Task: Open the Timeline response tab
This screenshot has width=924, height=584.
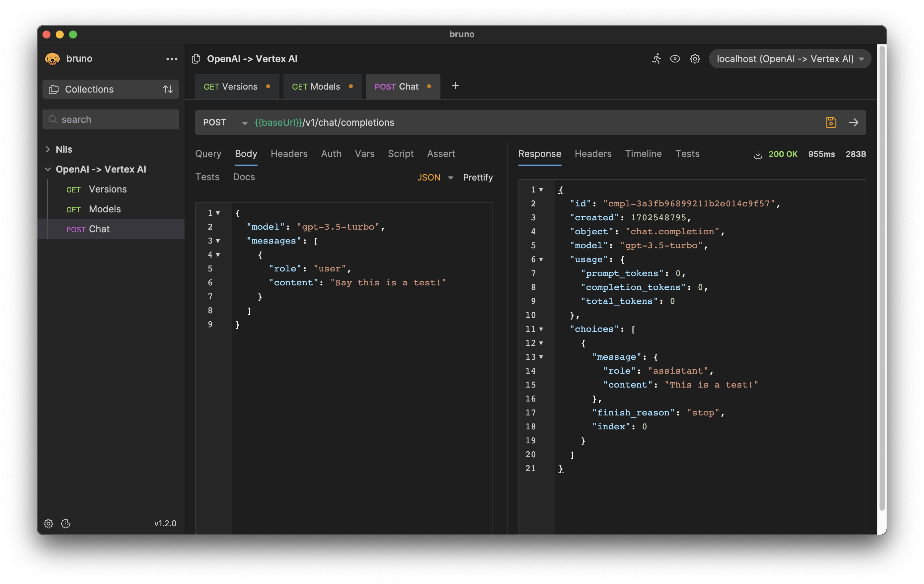Action: tap(643, 154)
